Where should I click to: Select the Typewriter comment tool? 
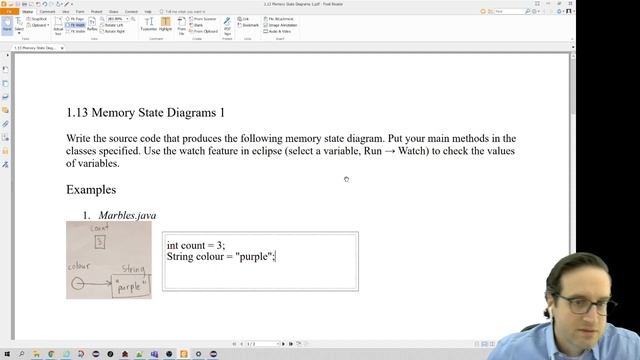(149, 24)
